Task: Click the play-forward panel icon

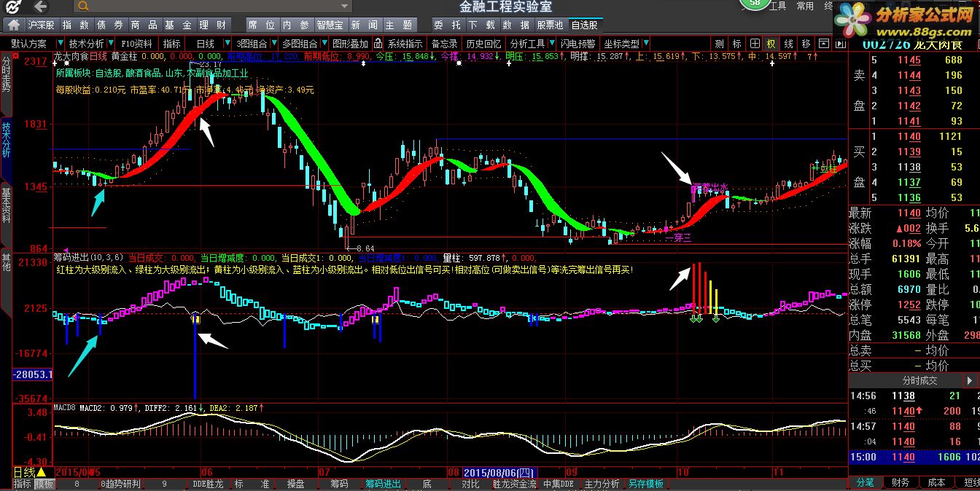Action: coord(840,44)
